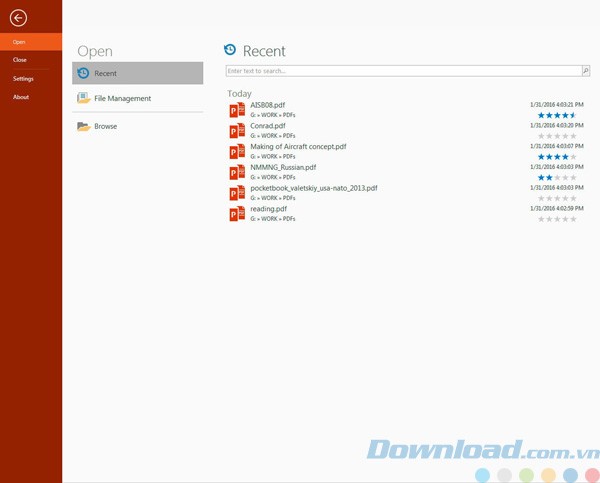The image size is (600, 483).
Task: Click the Recent heading history icon
Action: (x=230, y=49)
